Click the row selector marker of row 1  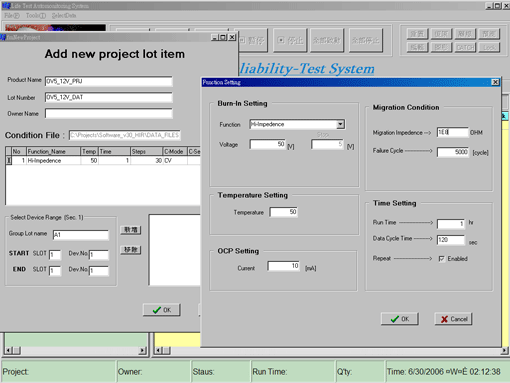click(x=9, y=161)
